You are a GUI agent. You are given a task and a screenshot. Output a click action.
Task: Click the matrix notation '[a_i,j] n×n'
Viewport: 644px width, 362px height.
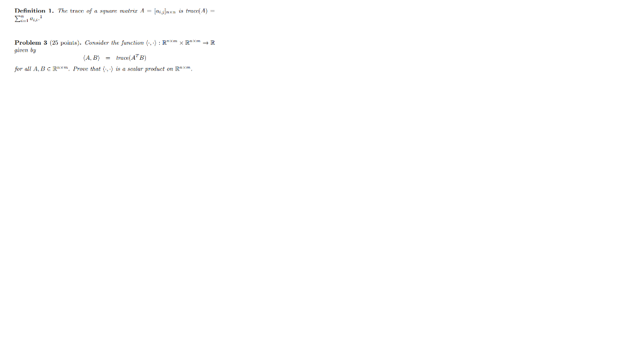pyautogui.click(x=165, y=11)
